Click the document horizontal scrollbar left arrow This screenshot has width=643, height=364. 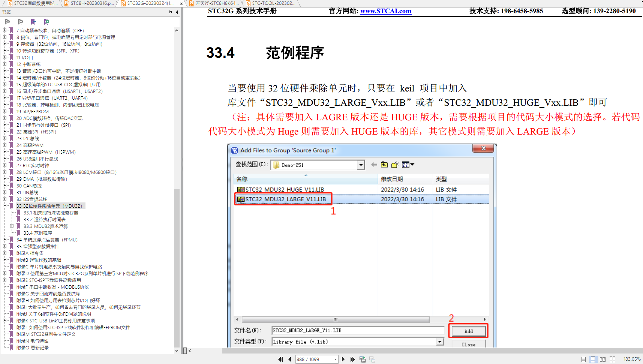[x=190, y=351]
